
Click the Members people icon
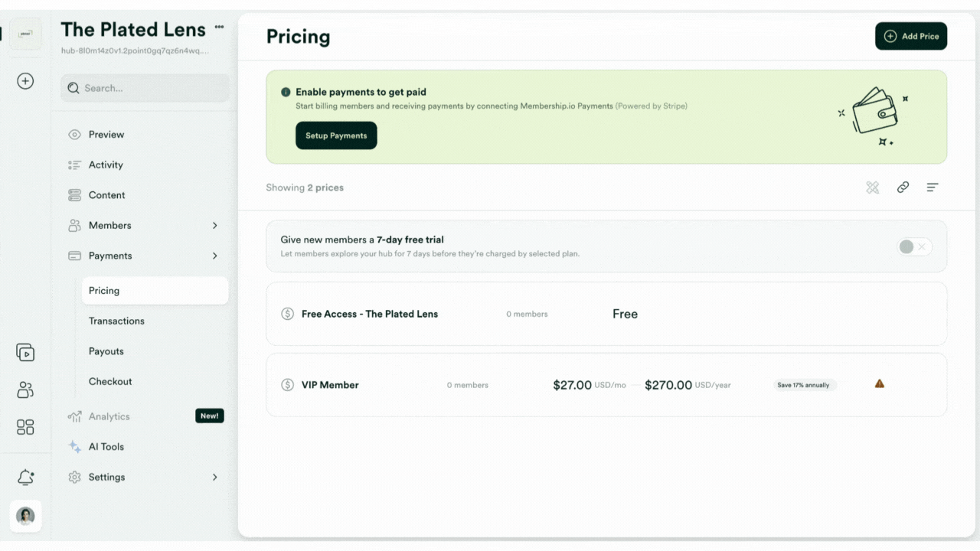[74, 226]
